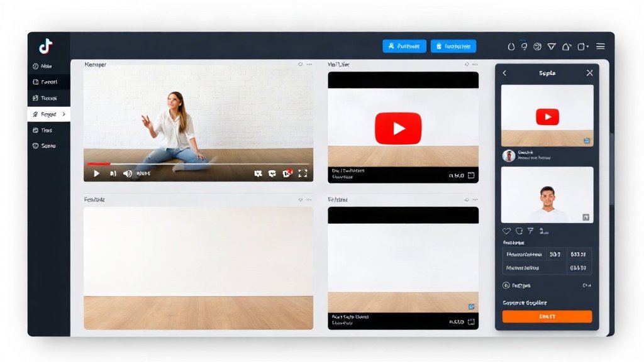Click small circle icon in bottom-left panel header
The height and width of the screenshot is (362, 644).
tap(300, 200)
